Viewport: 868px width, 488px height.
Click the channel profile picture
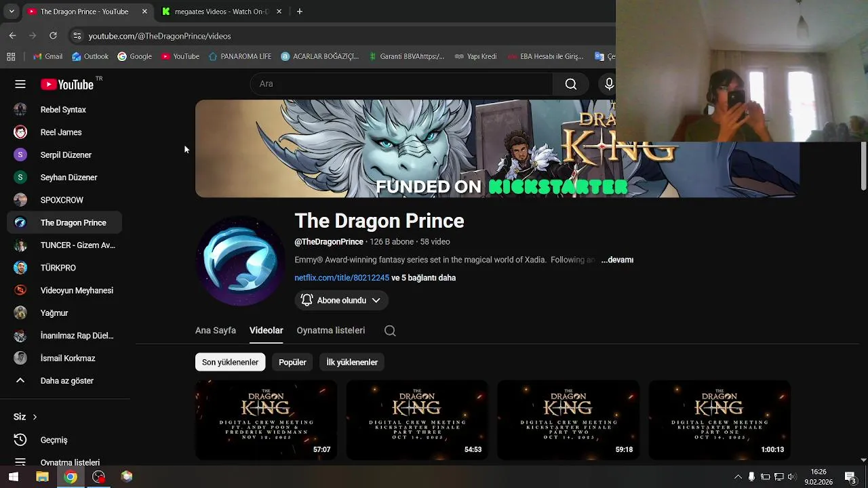click(240, 261)
